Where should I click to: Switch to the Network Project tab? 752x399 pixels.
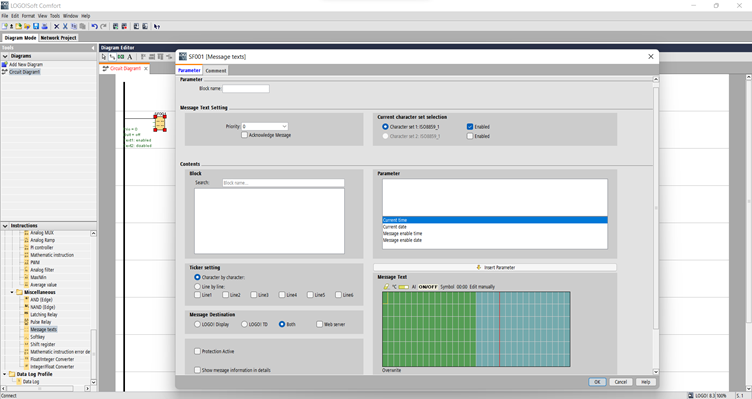tap(58, 37)
